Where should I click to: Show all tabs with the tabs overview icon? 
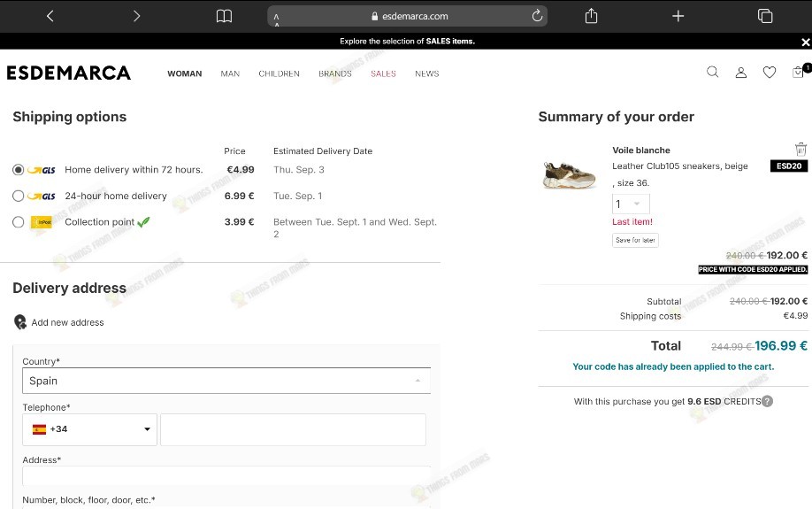point(765,16)
